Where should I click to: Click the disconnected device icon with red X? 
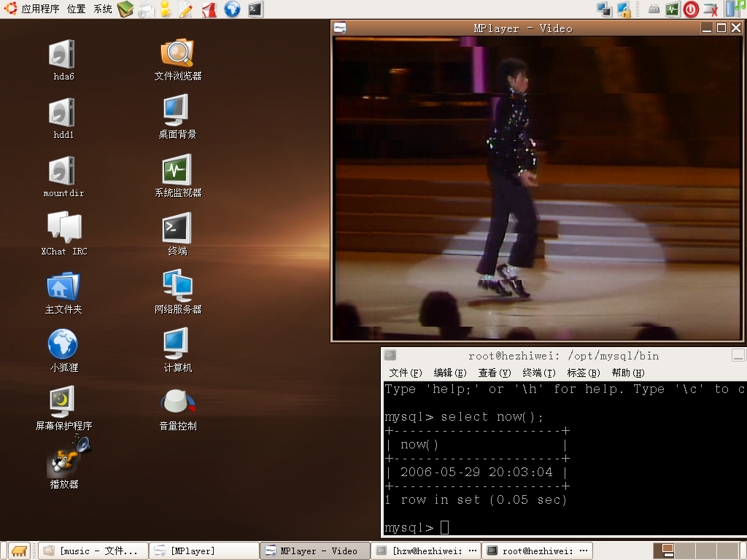tap(711, 9)
